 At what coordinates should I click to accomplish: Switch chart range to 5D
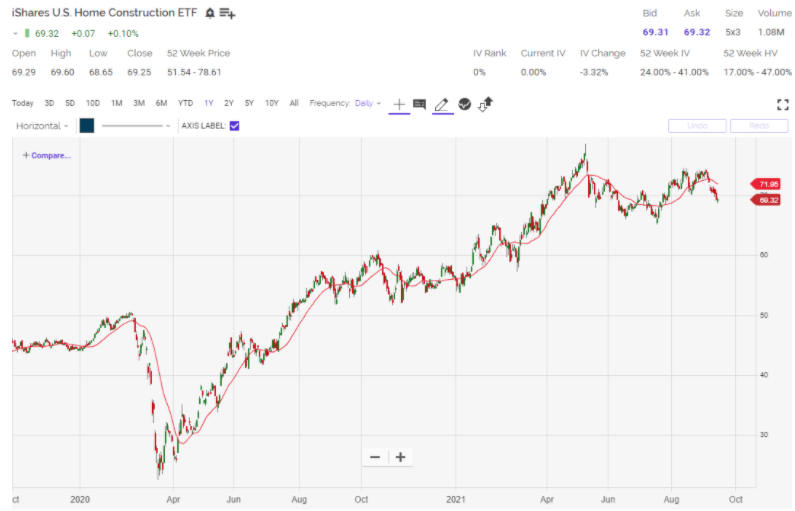(70, 103)
